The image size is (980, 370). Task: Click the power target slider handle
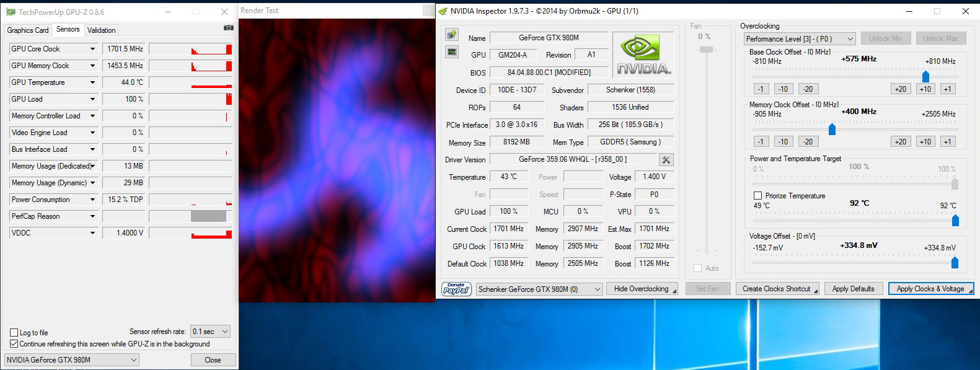[955, 183]
